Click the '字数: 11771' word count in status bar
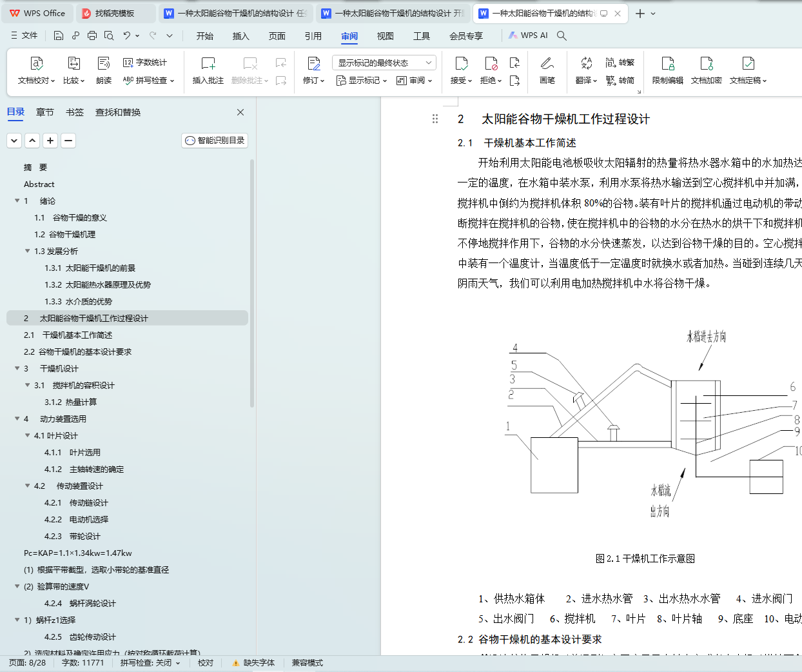Viewport: 802px width, 672px height. click(x=83, y=663)
